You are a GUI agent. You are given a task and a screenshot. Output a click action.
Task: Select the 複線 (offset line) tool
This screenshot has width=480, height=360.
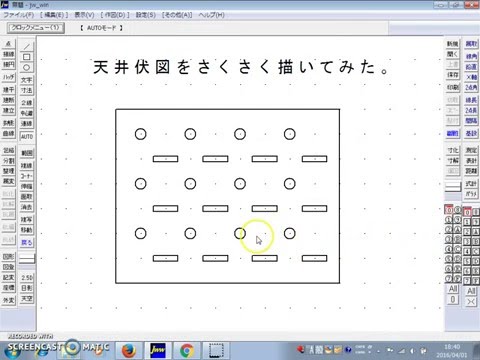(x=27, y=166)
